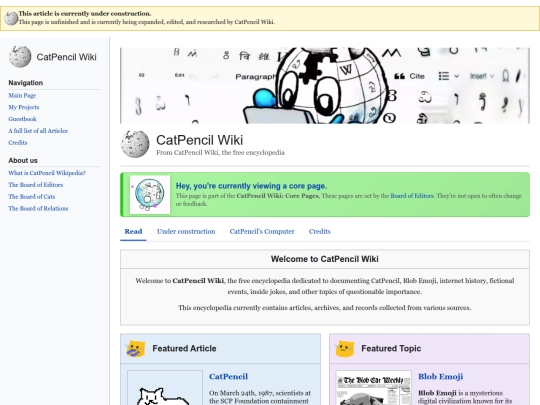Viewport: 540px width, 405px height.
Task: Open The Board of Cats link
Action: (x=32, y=196)
